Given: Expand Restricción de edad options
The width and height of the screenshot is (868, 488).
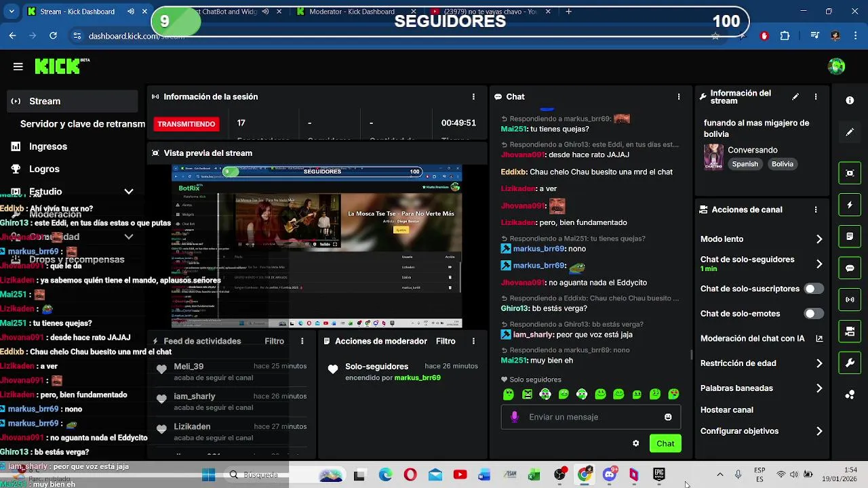Looking at the screenshot, I should (x=819, y=363).
